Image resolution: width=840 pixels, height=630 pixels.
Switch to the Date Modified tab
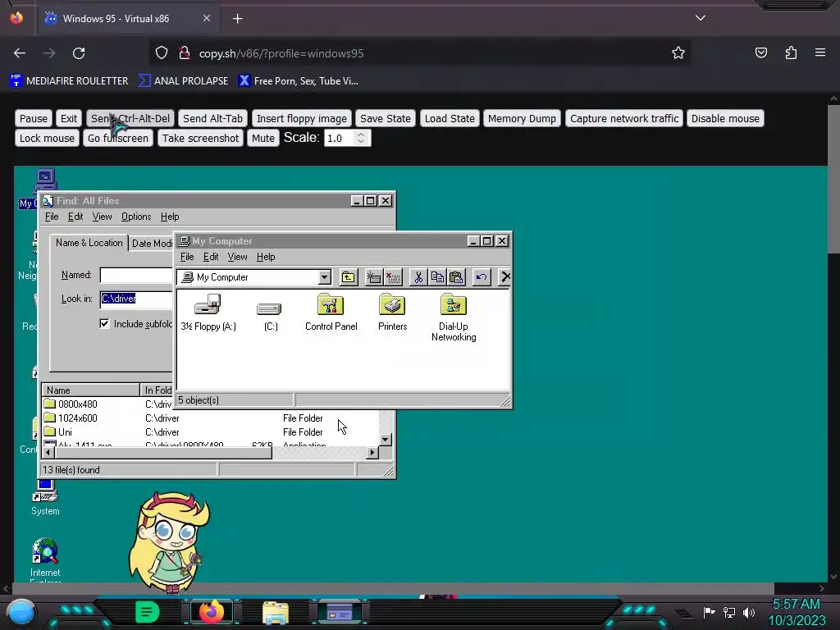click(152, 243)
